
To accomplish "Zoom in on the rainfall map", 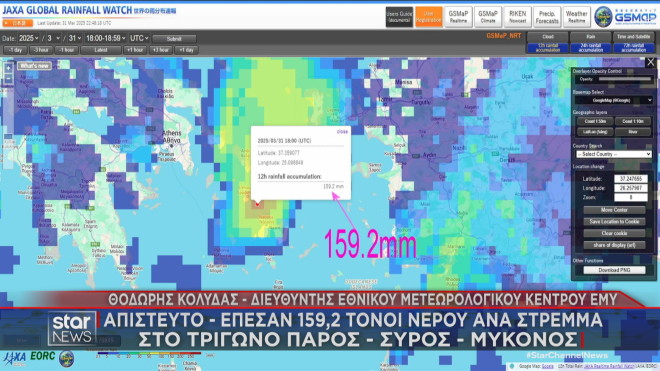I will pos(8,67).
